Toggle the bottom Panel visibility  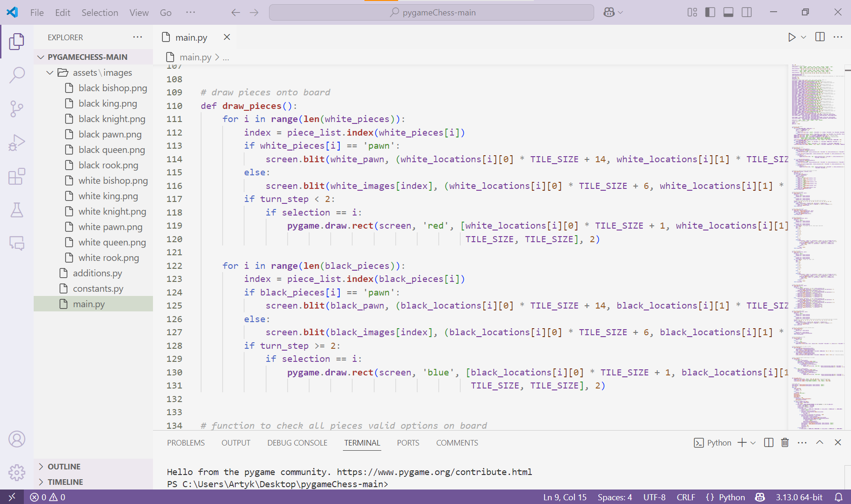[x=728, y=13]
